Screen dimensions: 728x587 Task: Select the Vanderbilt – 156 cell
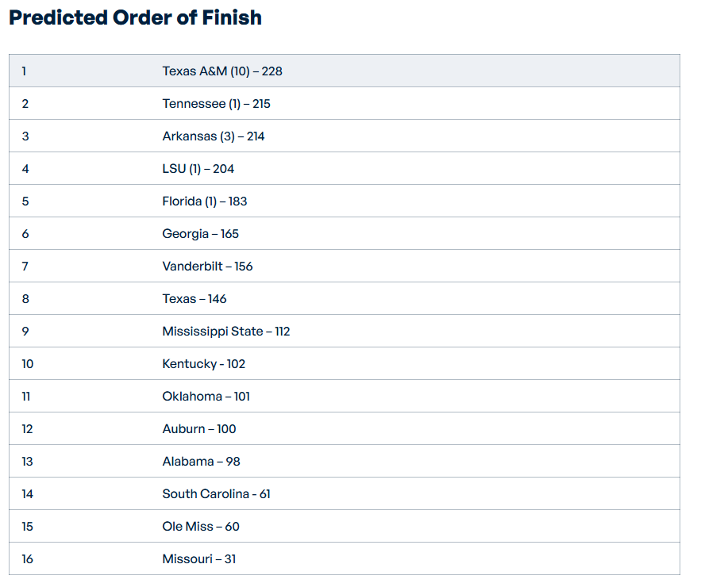pos(207,266)
